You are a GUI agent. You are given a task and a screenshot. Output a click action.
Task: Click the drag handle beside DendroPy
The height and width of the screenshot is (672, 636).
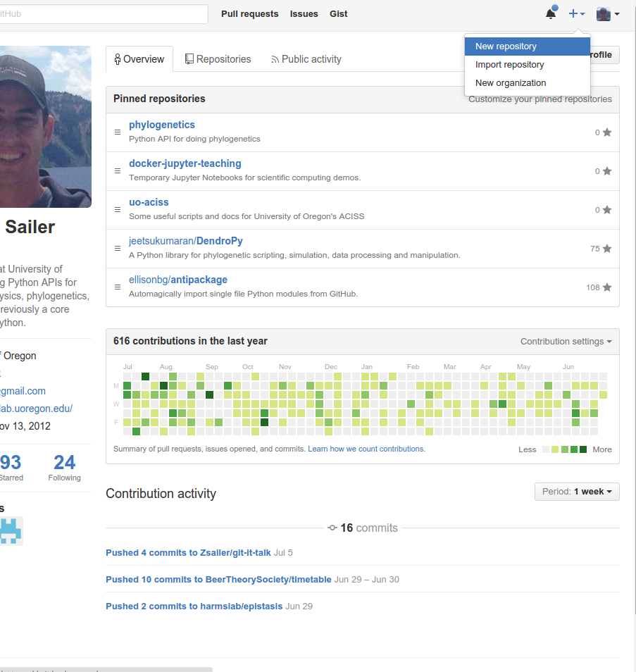[x=118, y=249]
